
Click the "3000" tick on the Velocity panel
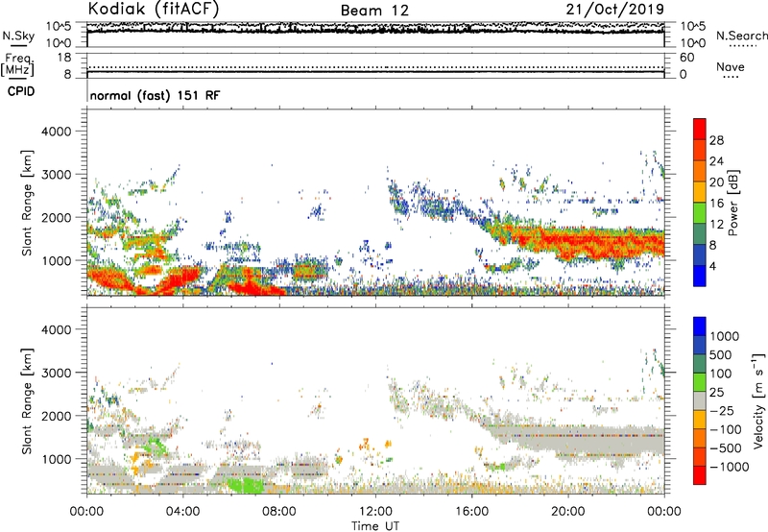coord(56,373)
